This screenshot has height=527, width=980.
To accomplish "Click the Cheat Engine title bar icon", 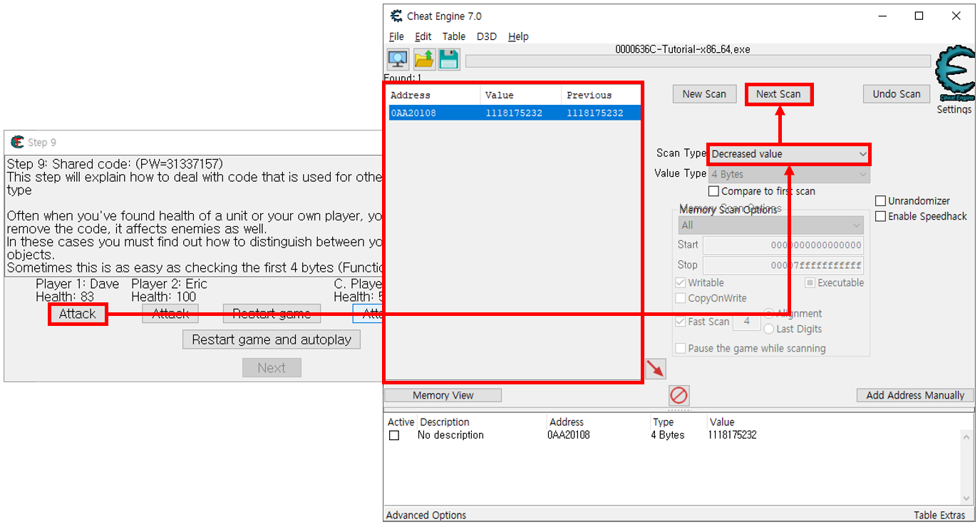I will [397, 16].
